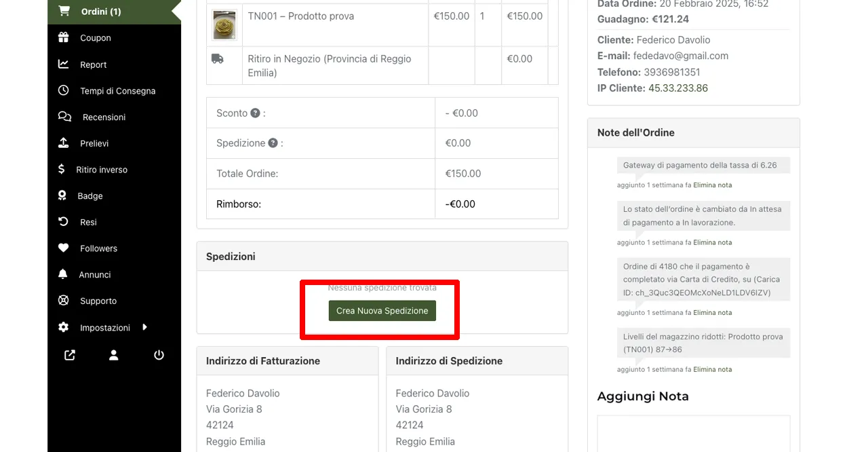Image resolution: width=868 pixels, height=452 pixels.
Task: Click the Note dell'Ordine panel heading
Action: 636,132
